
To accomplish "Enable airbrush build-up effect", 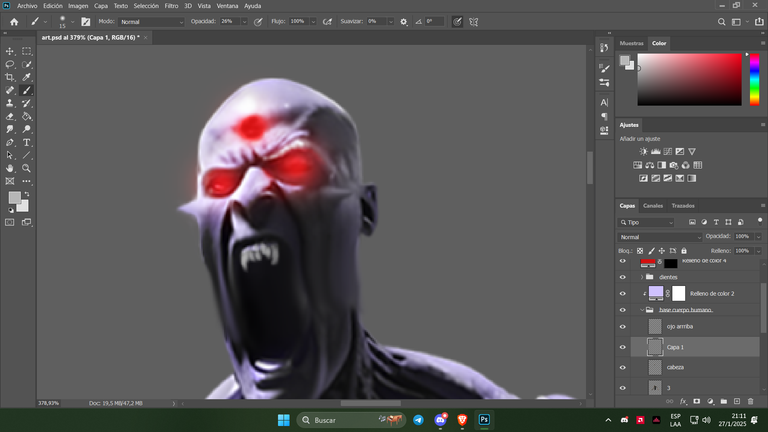I will 327,22.
